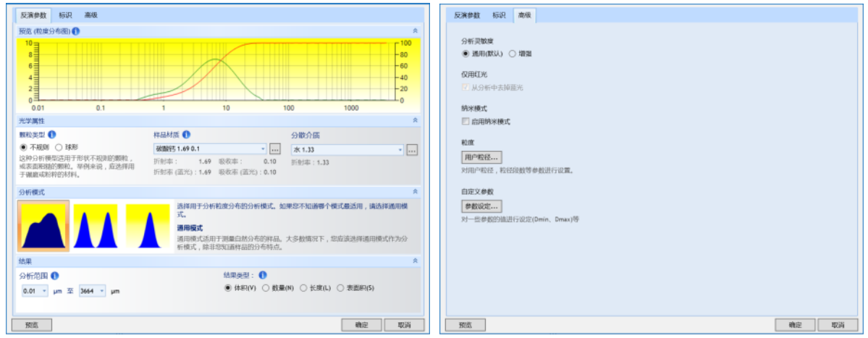The height and width of the screenshot is (338, 868).
Task: Enable the 启用纳米模式 checkbox
Action: pos(466,122)
